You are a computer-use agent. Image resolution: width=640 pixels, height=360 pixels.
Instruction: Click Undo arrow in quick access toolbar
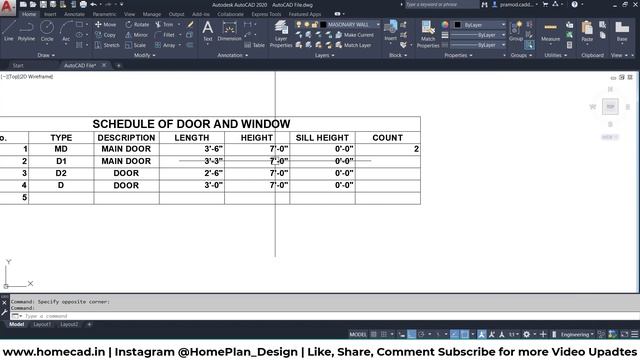pyautogui.click(x=93, y=4)
